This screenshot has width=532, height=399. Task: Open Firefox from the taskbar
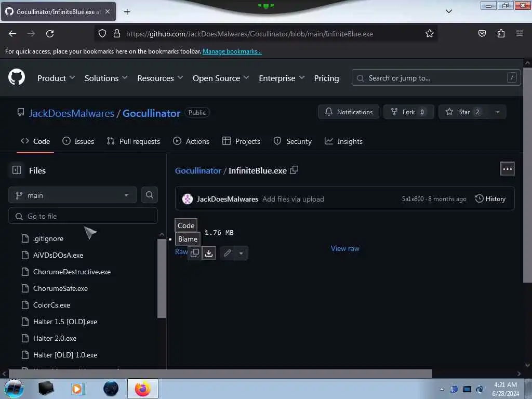(142, 389)
